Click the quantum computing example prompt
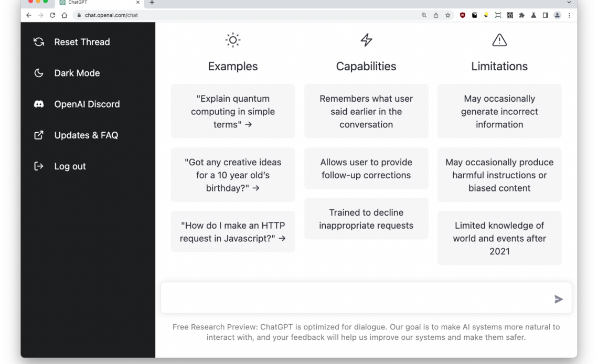 [x=232, y=111]
